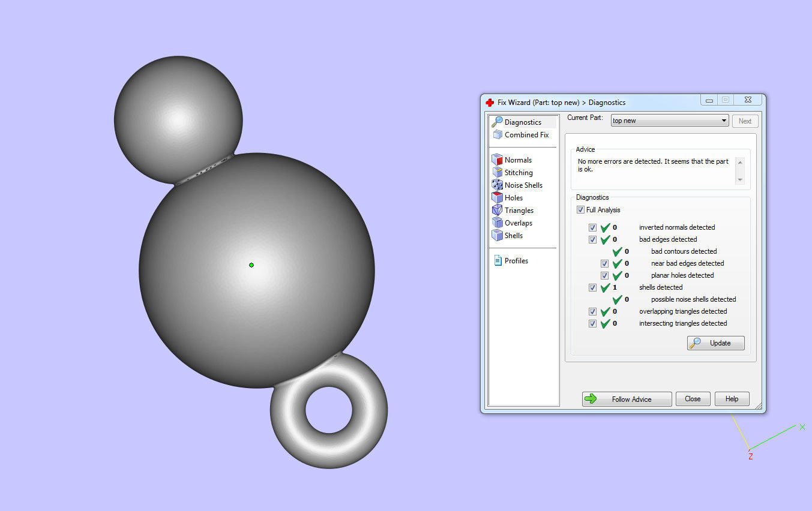Screen dimensions: 812x511
Task: Uncheck inverted normals detected checkbox
Action: [x=592, y=227]
